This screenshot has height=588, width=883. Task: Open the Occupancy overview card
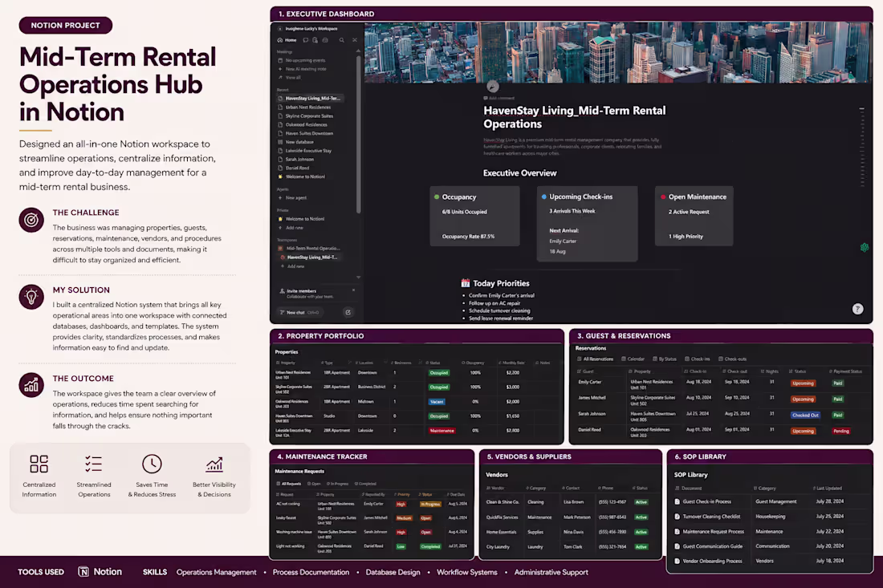tap(474, 216)
